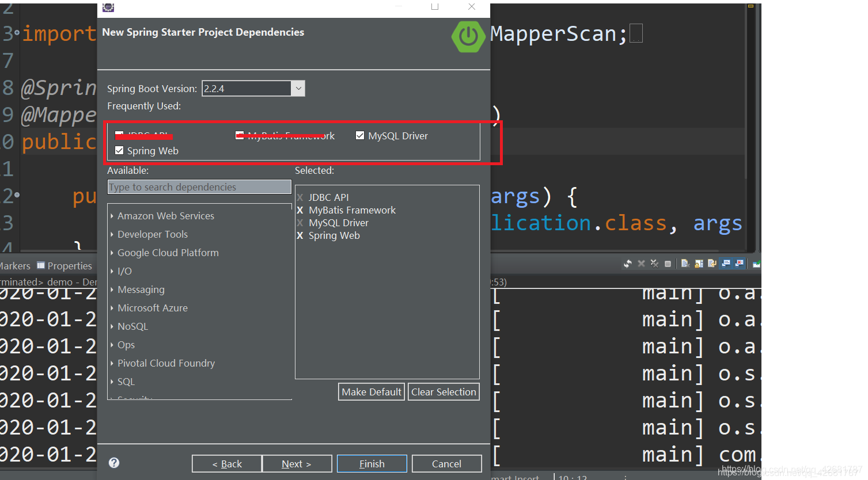Expand Pivotal Cloud Foundry category
The image size is (868, 480).
[112, 363]
